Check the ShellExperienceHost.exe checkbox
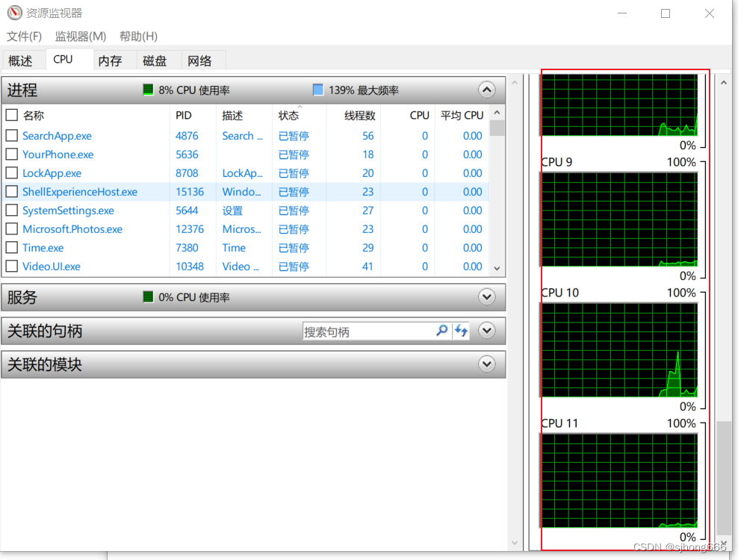738x560 pixels. 12,192
